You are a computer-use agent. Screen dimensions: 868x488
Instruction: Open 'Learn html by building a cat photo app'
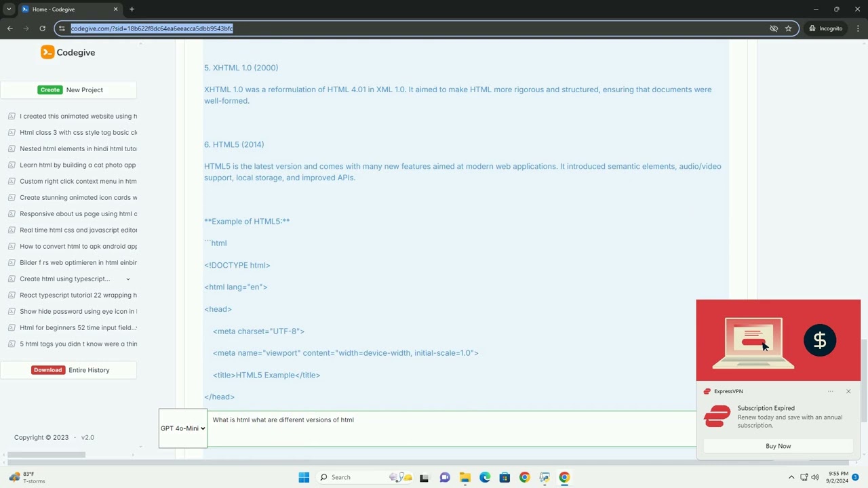[x=78, y=165]
